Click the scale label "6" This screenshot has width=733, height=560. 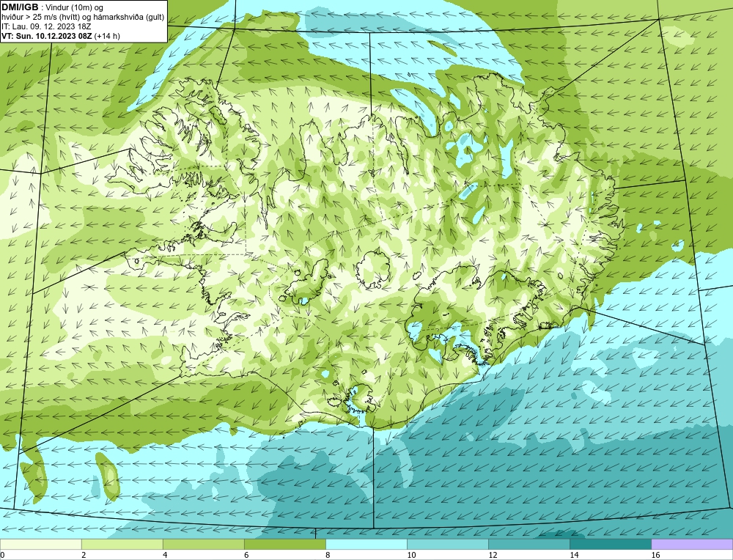click(x=246, y=555)
